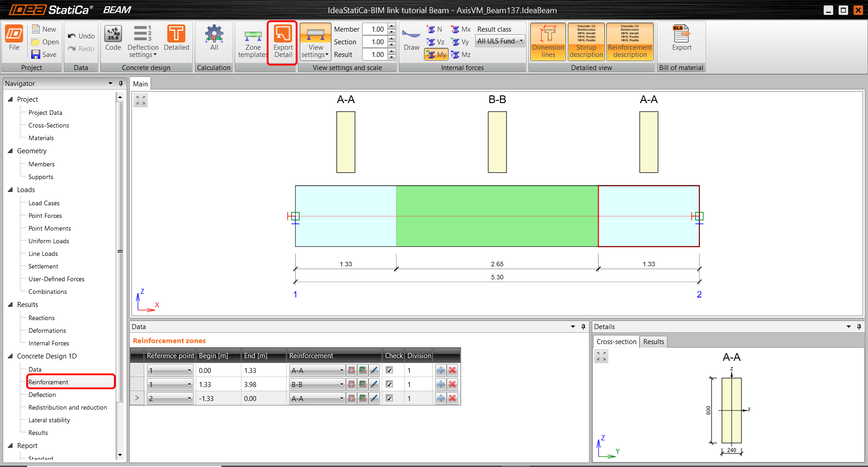The height and width of the screenshot is (467, 868).
Task: Select the green B-B zone on beam
Action: tap(497, 216)
